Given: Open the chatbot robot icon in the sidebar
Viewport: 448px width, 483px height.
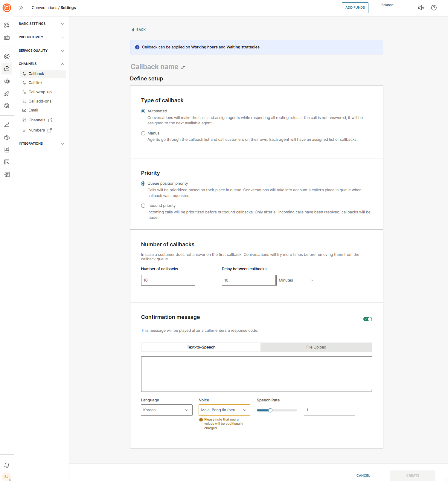Looking at the screenshot, I should pyautogui.click(x=7, y=81).
